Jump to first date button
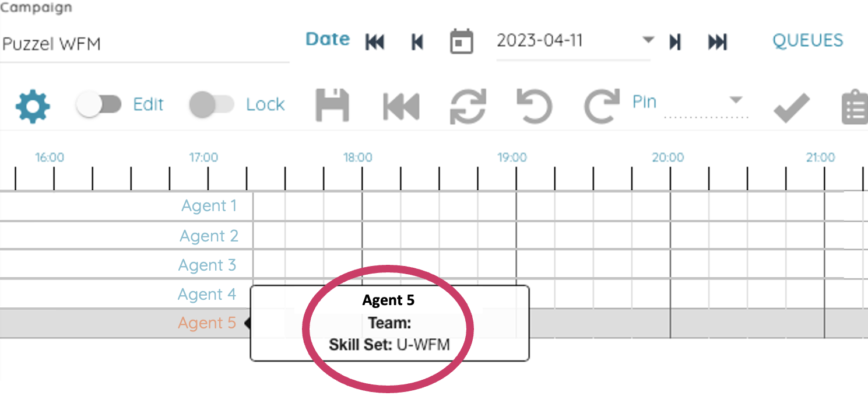 (x=375, y=42)
